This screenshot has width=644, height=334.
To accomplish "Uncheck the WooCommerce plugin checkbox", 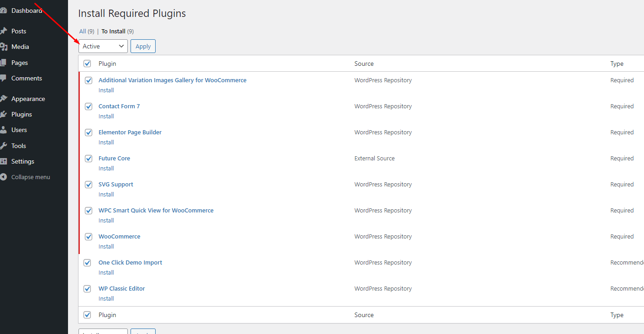I will [89, 237].
